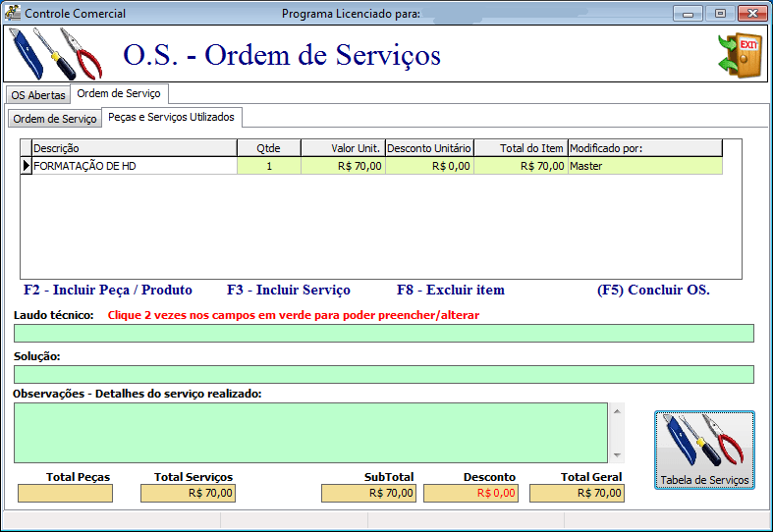Click the Valor Unit. column header

tap(343, 148)
